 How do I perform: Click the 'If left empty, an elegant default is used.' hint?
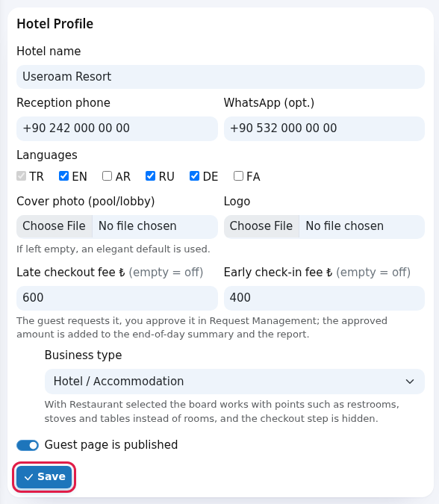[113, 249]
